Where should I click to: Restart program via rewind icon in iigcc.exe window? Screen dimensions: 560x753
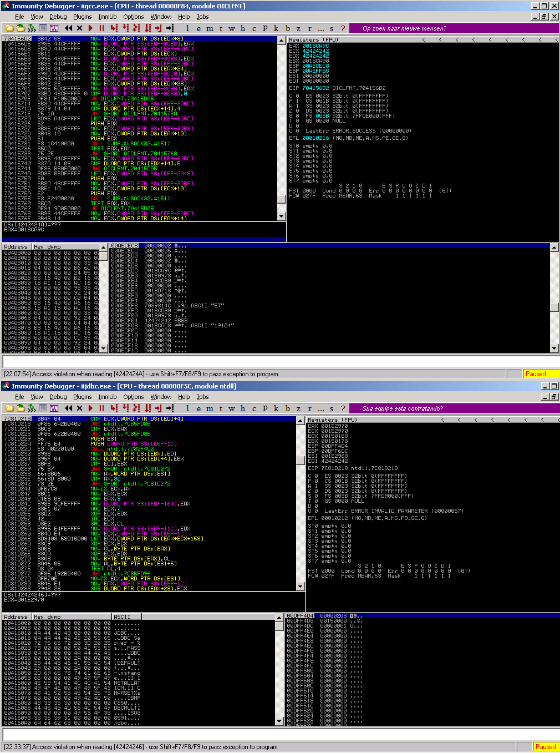(x=68, y=28)
